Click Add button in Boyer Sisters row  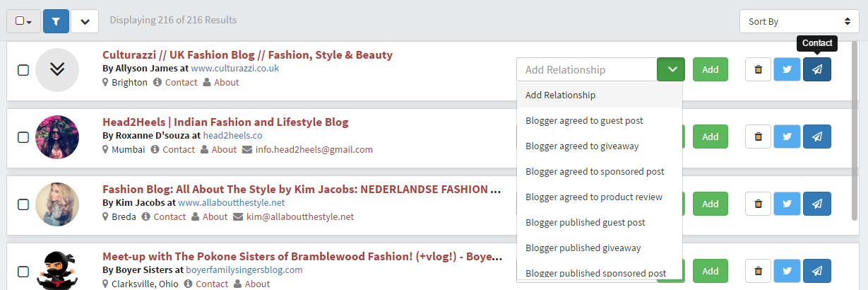coord(710,271)
